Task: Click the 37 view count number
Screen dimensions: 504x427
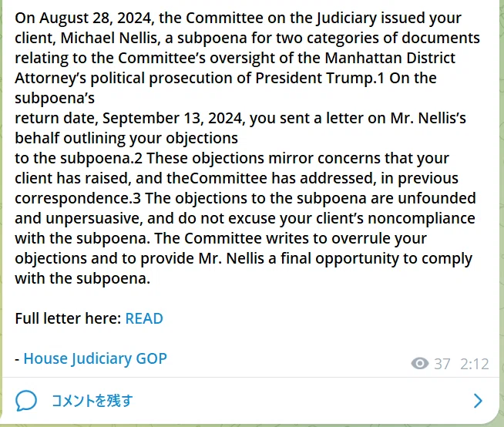Action: tap(442, 364)
